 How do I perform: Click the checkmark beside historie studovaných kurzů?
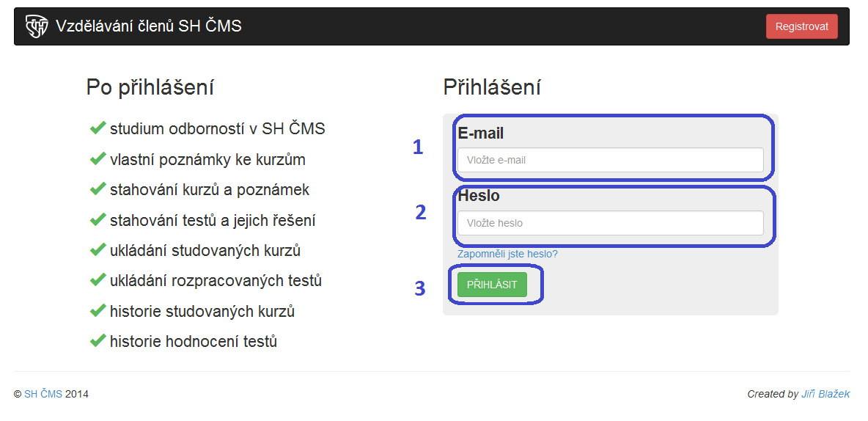click(98, 311)
